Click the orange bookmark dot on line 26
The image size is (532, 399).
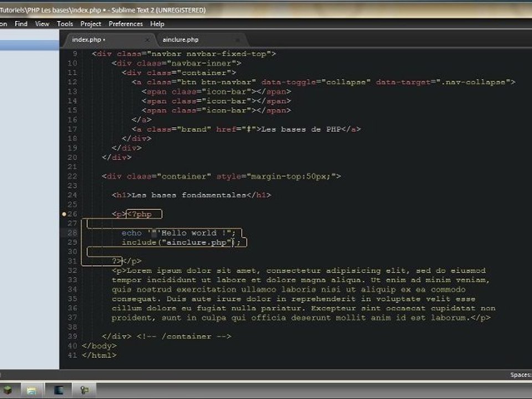[x=64, y=214]
